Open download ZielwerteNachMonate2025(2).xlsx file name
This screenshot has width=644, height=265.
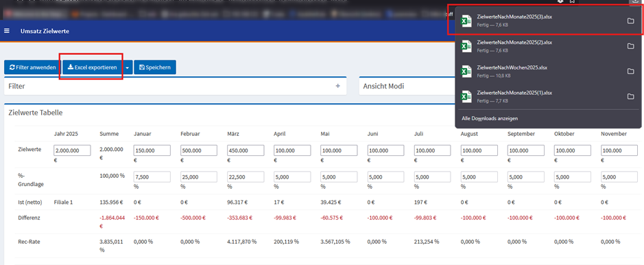[x=514, y=43]
